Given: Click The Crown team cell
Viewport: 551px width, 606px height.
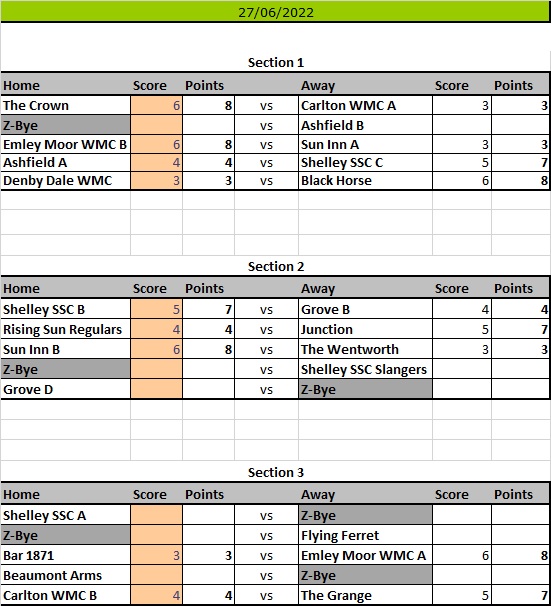Looking at the screenshot, I should point(66,105).
